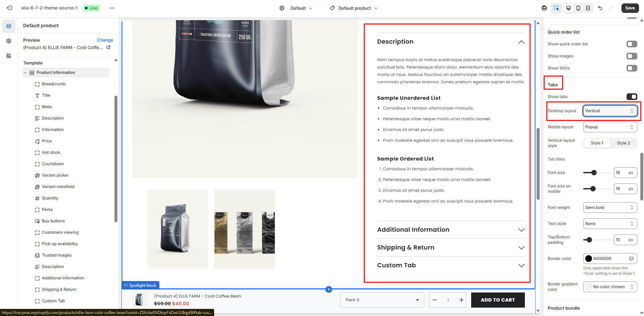Collapse the Product information section tree

click(25, 73)
